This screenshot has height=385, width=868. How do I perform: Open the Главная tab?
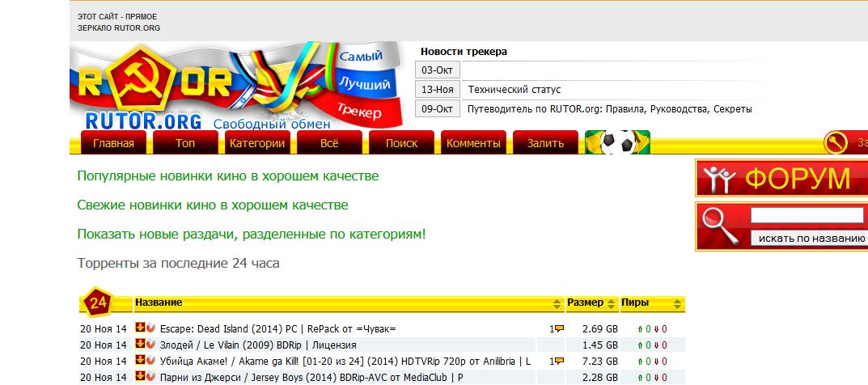[113, 142]
